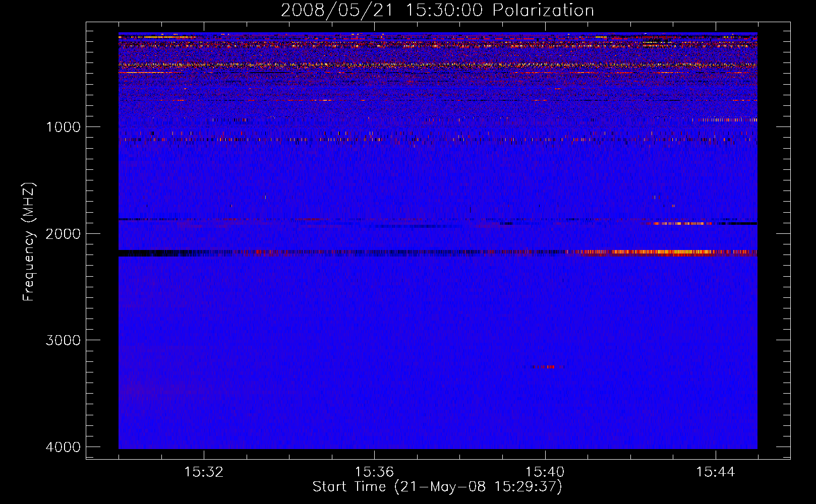
Task: Click the 2000 frequency tick label
Action: coord(63,233)
